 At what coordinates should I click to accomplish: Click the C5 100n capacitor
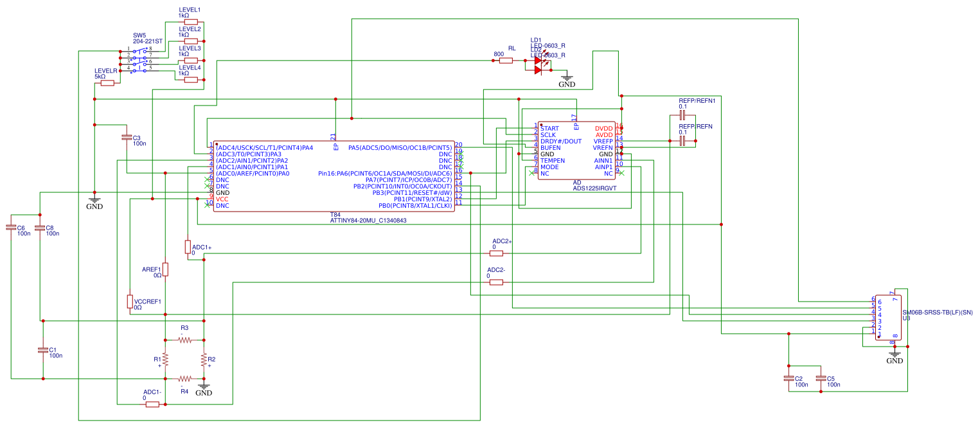click(x=820, y=378)
